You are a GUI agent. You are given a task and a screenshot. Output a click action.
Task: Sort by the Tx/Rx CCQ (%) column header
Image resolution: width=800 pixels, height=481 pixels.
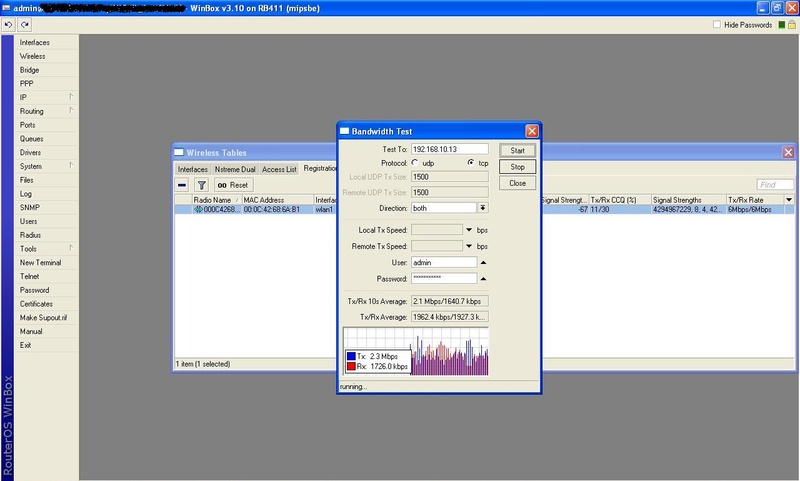click(x=620, y=200)
